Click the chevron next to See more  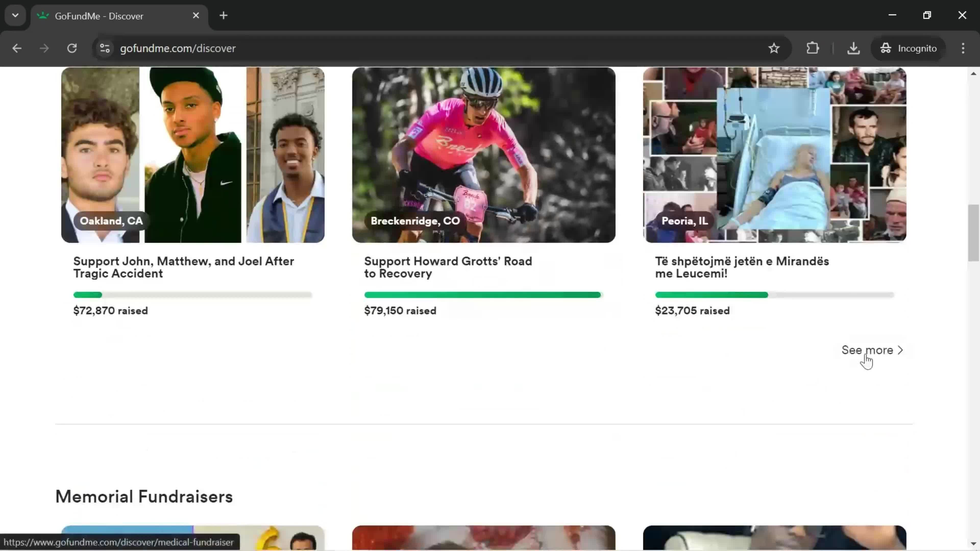pyautogui.click(x=900, y=350)
